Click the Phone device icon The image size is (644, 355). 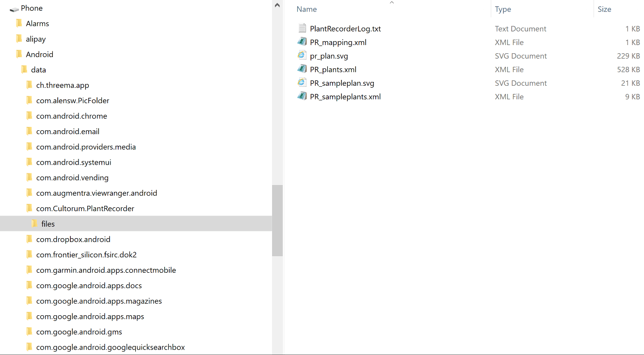point(14,9)
